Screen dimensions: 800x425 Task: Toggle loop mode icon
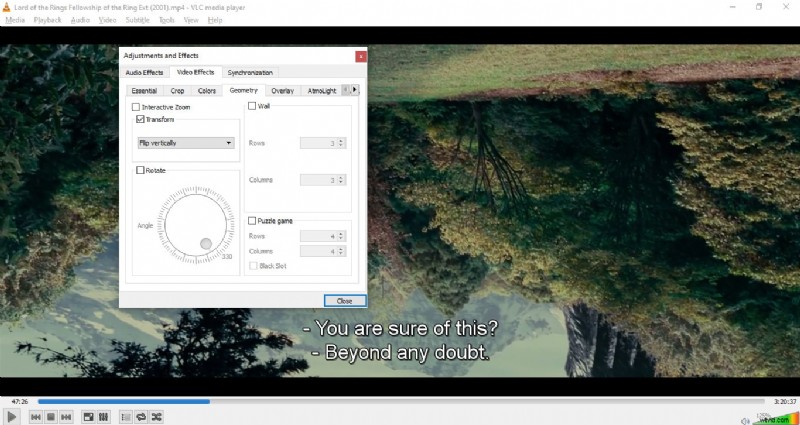click(x=141, y=417)
